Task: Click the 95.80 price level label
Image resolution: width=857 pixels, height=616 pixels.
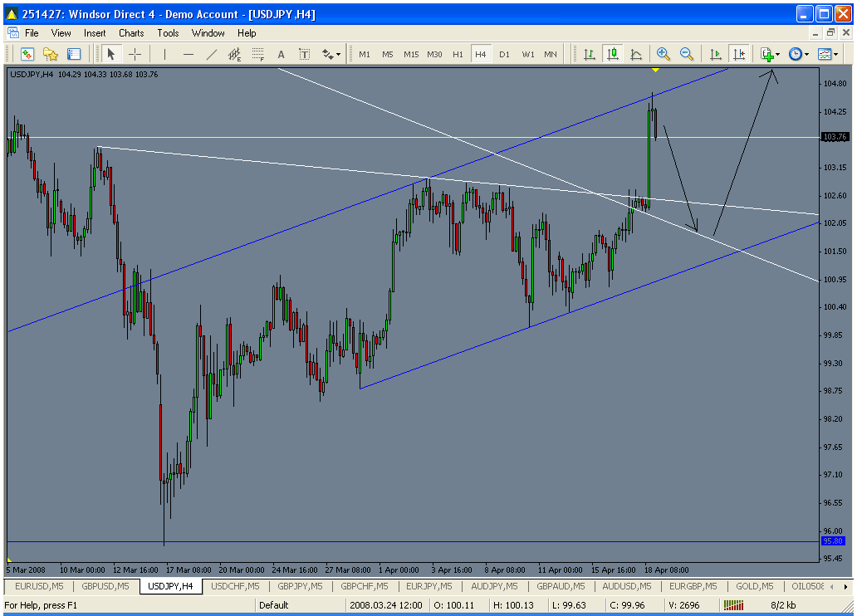Action: pos(833,541)
